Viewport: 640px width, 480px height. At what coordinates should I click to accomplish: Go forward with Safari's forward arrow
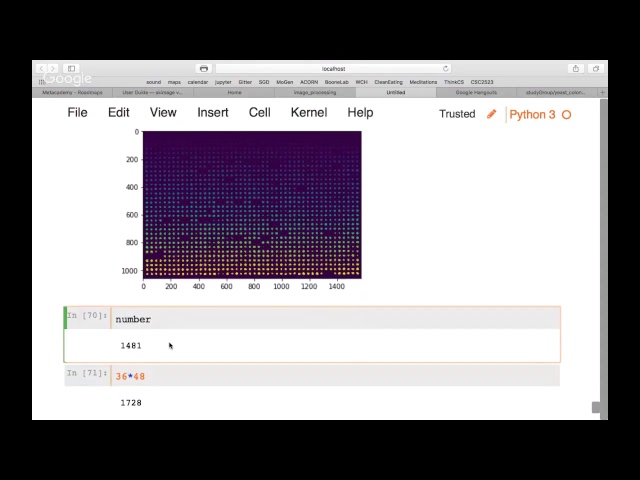pyautogui.click(x=53, y=69)
